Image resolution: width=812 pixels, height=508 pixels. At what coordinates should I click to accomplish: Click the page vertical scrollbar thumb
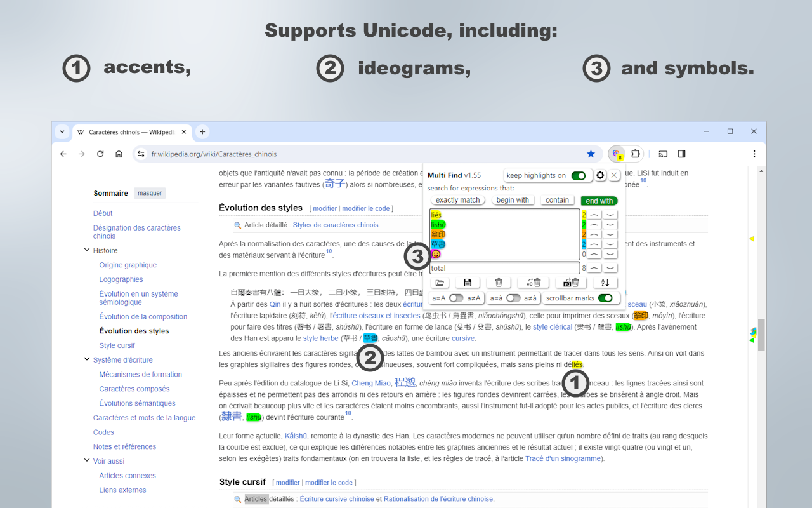(x=762, y=335)
